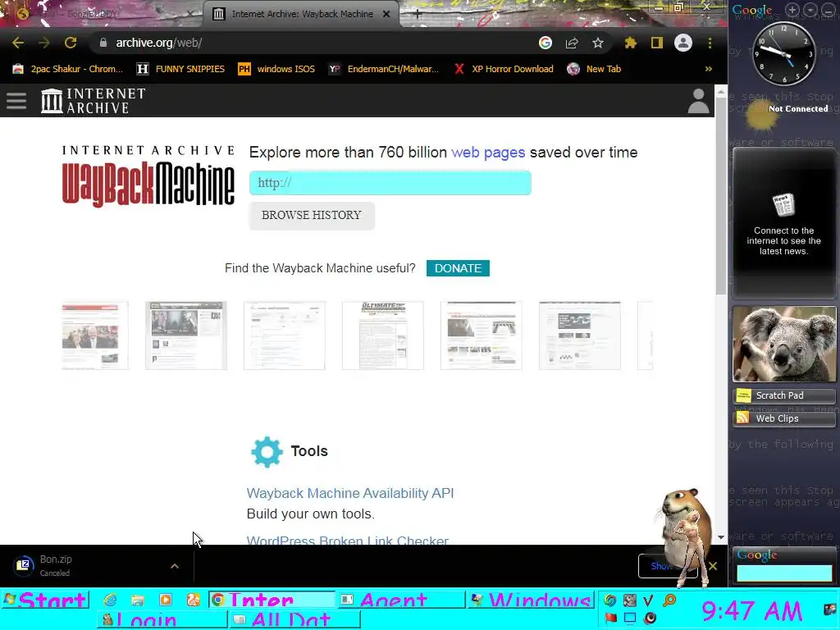The width and height of the screenshot is (840, 630).
Task: Open the EndermanCH/Malwar... bookmark
Action: (384, 69)
